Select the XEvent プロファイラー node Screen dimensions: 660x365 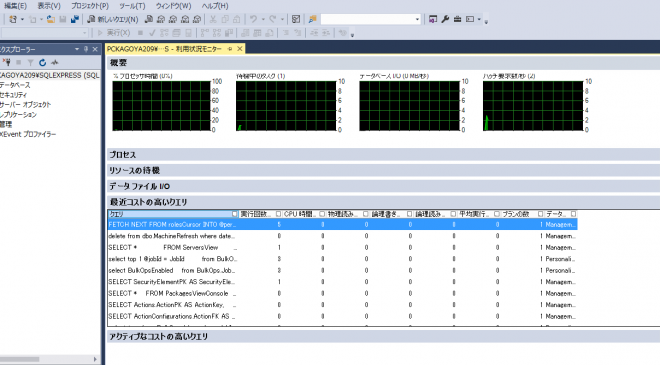click(28, 134)
